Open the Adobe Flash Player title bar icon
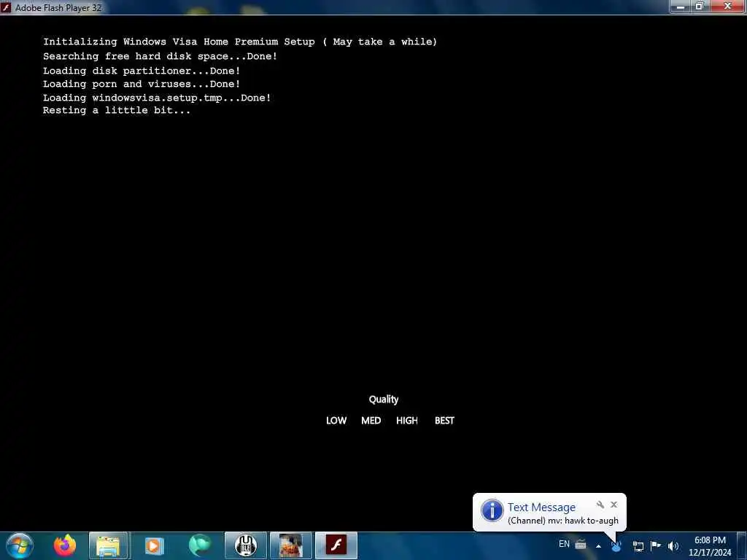Image resolution: width=747 pixels, height=560 pixels. (x=6, y=7)
